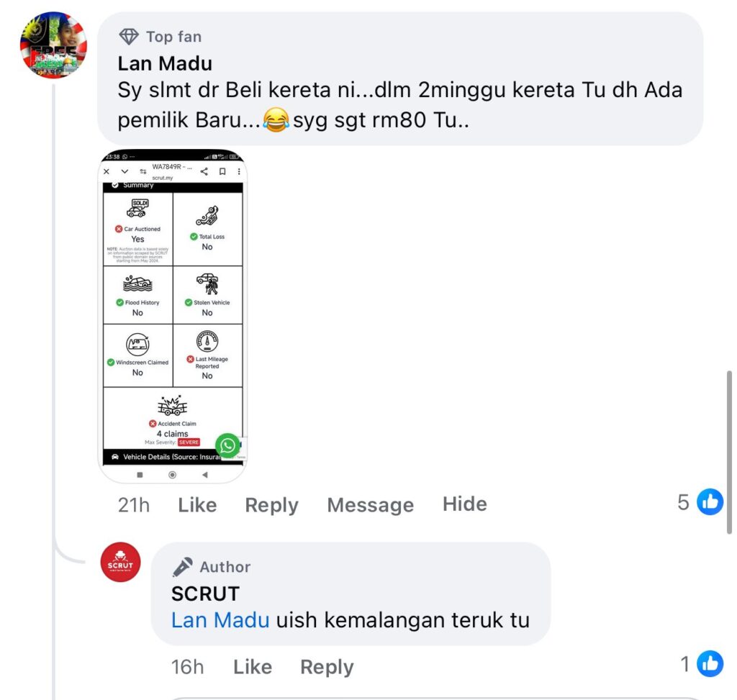The image size is (737, 700).
Task: Close the in-app browser with X
Action: click(107, 171)
